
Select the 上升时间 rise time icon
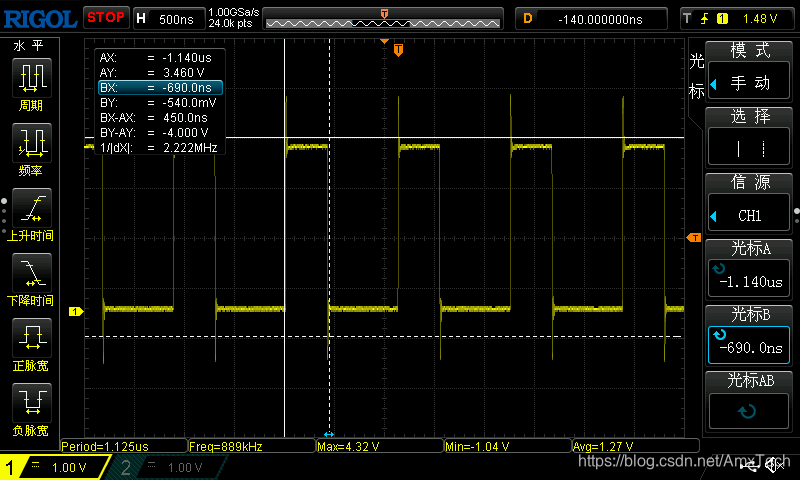[32, 208]
